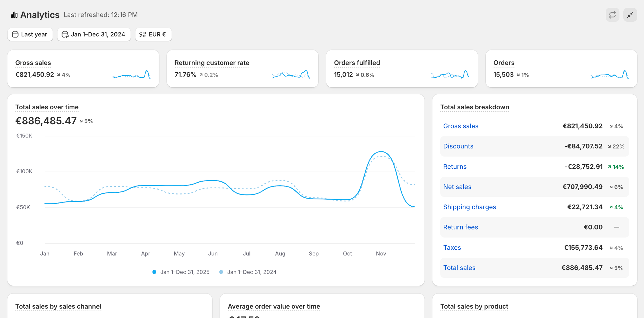644x318 pixels.
Task: Click the Orders fulfilled sparkline
Action: point(450,75)
